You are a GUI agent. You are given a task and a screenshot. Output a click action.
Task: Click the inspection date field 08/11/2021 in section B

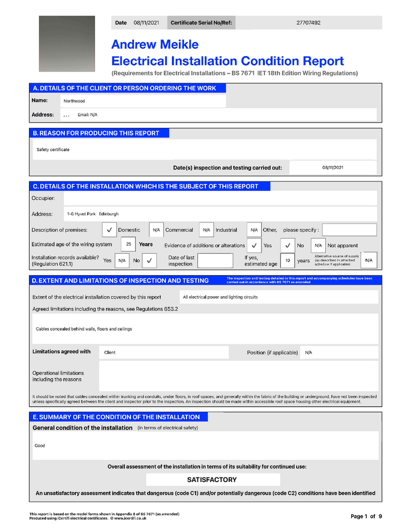[x=333, y=168]
